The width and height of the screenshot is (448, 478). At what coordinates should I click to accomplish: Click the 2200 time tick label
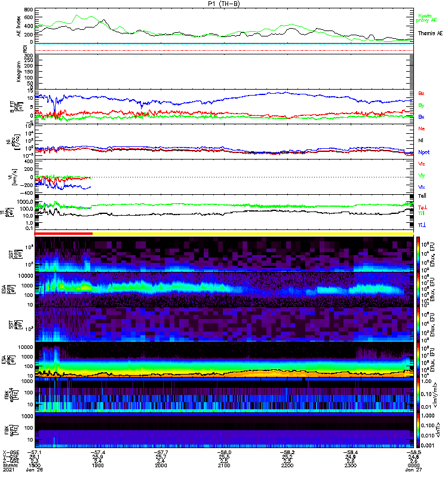[x=287, y=465]
